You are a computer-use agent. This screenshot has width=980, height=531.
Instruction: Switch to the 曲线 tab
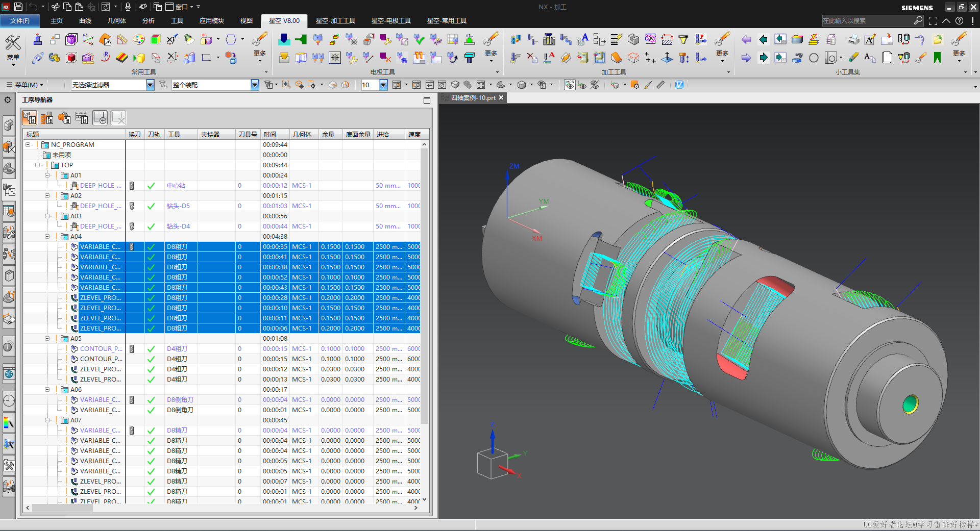point(85,21)
